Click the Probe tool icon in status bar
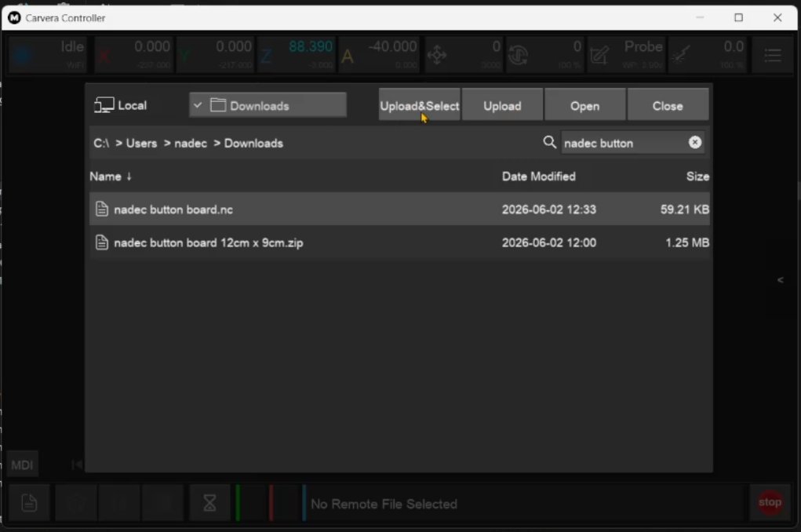 click(599, 55)
